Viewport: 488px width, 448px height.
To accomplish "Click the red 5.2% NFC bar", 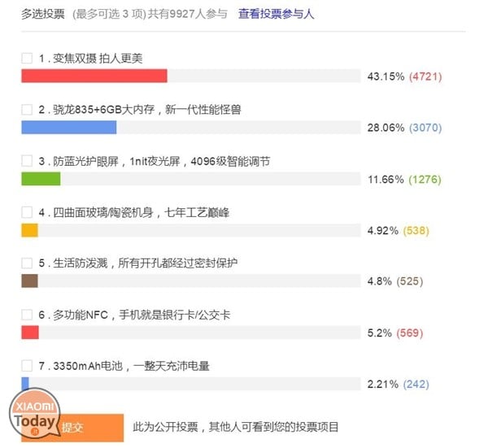I will 30,333.
